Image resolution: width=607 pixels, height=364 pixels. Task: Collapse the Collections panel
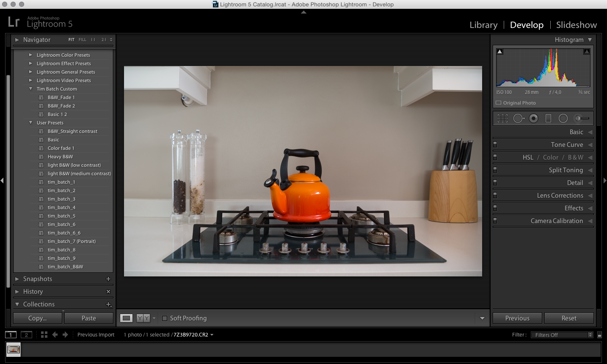pos(17,304)
